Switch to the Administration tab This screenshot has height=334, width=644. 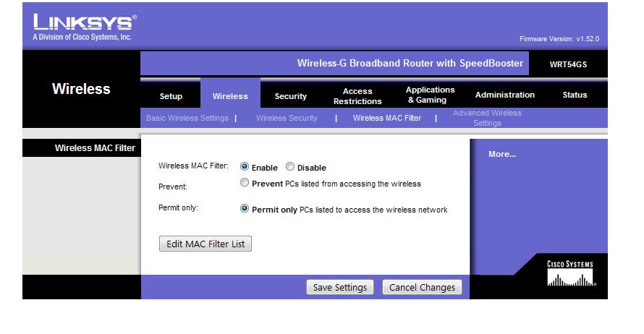[x=504, y=95]
